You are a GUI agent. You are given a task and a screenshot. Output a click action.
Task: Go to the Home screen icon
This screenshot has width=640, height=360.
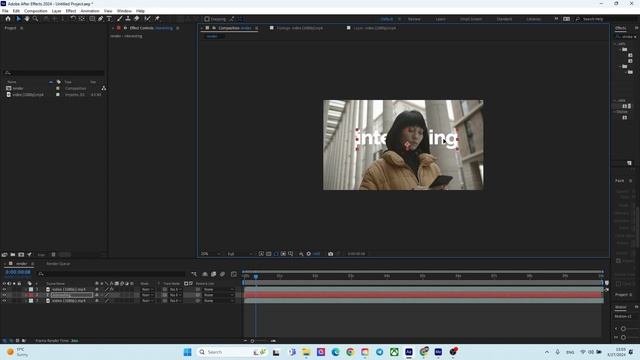click(8, 19)
